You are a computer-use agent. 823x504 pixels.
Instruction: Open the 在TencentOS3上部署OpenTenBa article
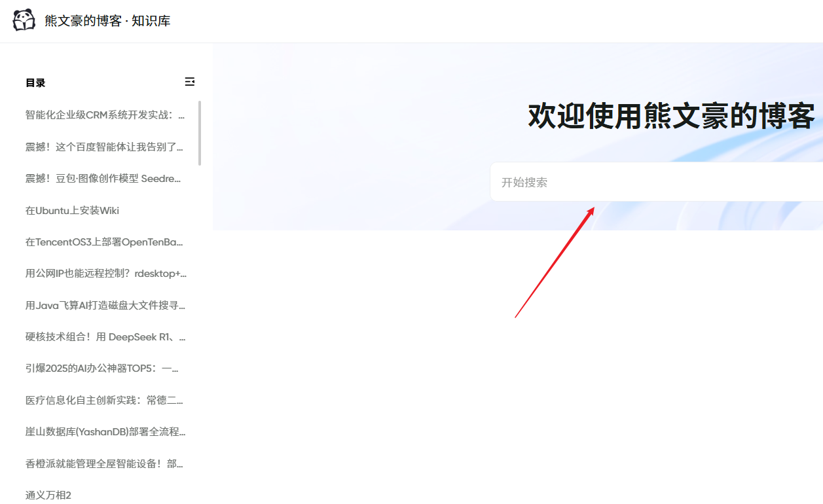coord(103,242)
